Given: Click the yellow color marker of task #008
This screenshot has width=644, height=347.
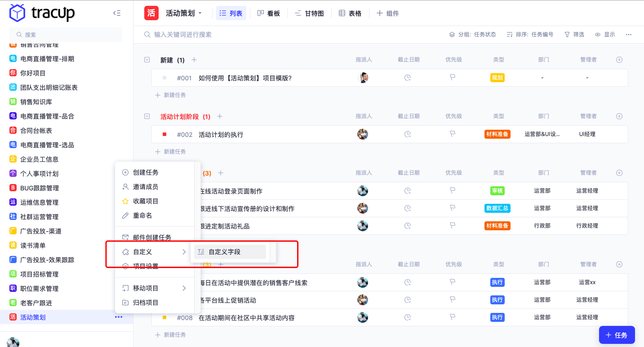Looking at the screenshot, I should click(164, 317).
